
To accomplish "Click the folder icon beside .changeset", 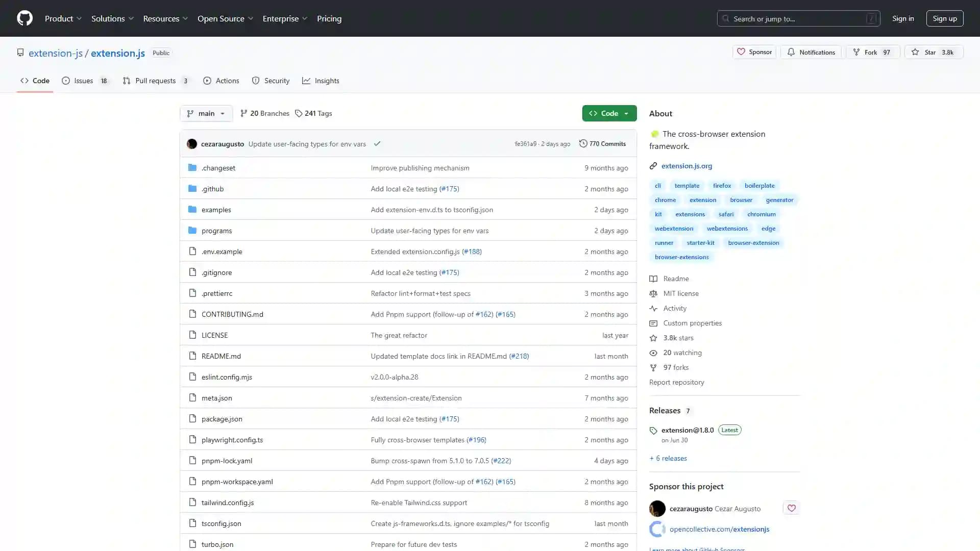I will point(192,167).
